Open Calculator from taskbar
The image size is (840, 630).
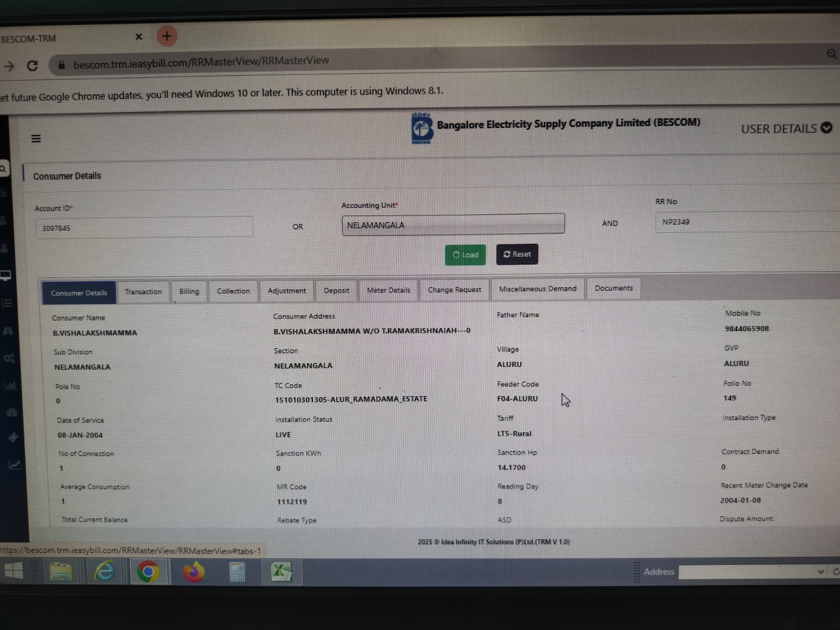(x=237, y=572)
